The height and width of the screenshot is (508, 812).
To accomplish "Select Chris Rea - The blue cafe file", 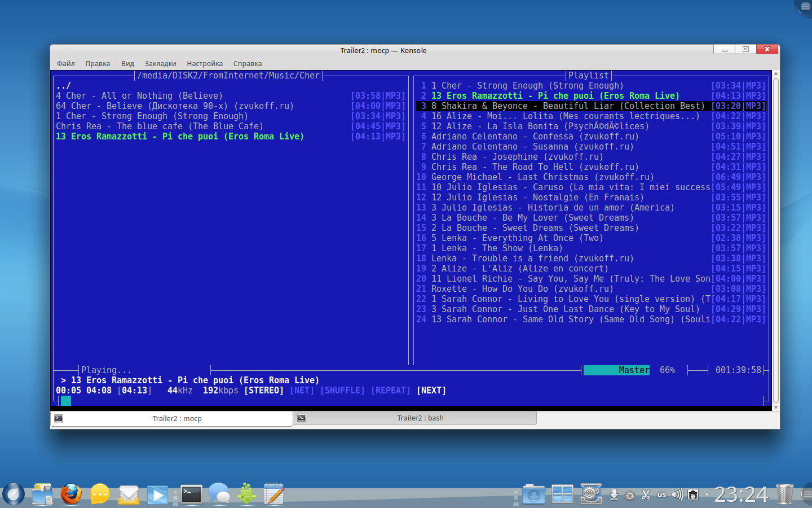I will (231, 126).
